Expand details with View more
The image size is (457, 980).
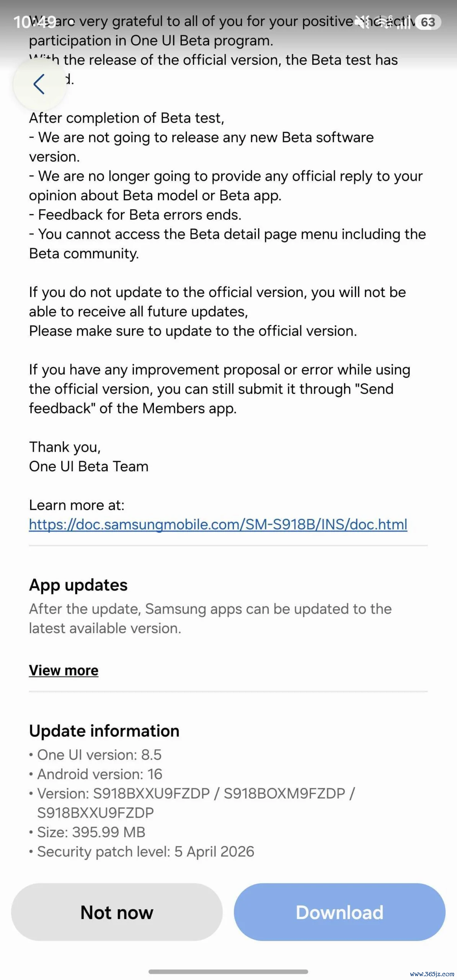click(64, 670)
